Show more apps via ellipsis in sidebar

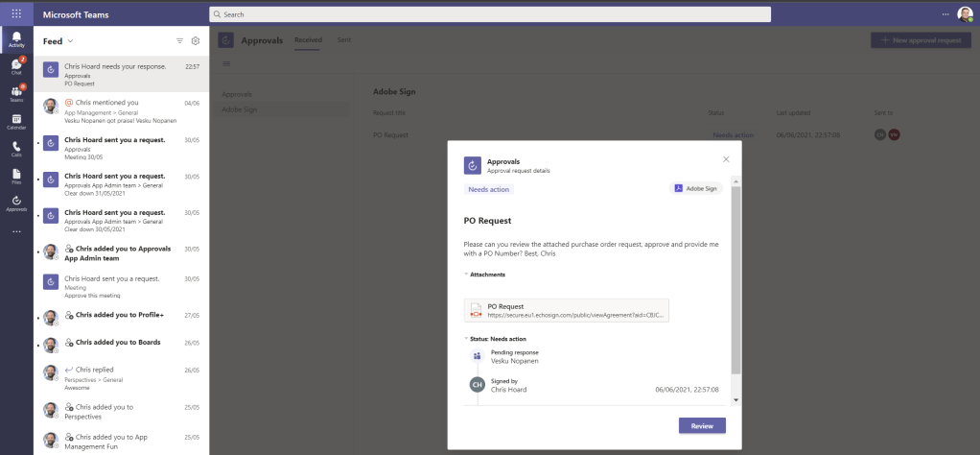pyautogui.click(x=16, y=231)
